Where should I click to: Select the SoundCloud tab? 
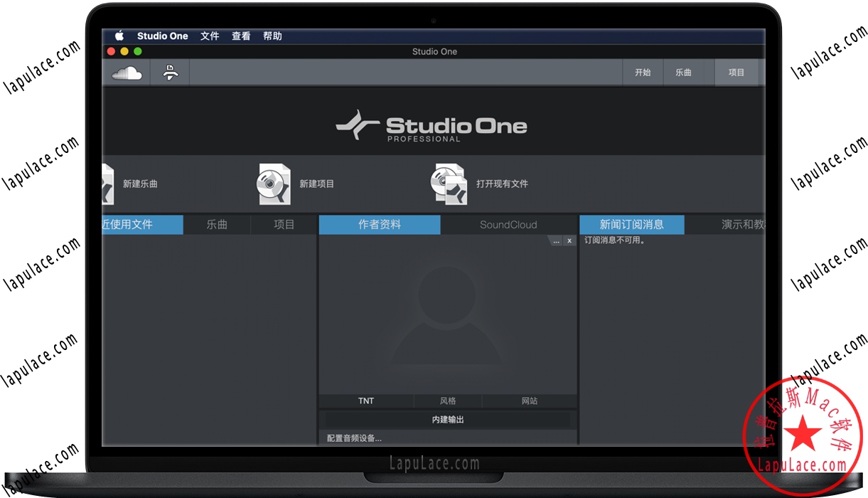[508, 225]
